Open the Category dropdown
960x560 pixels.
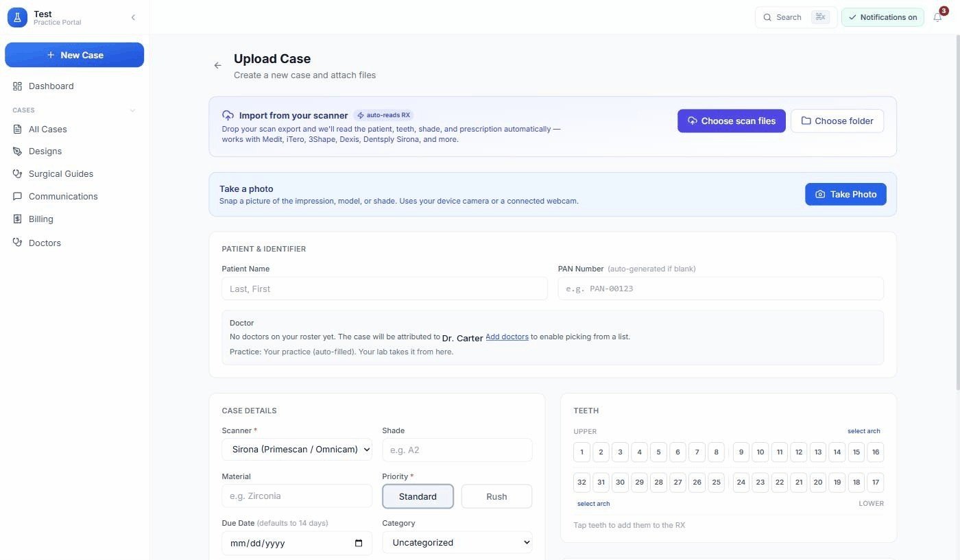coord(457,542)
